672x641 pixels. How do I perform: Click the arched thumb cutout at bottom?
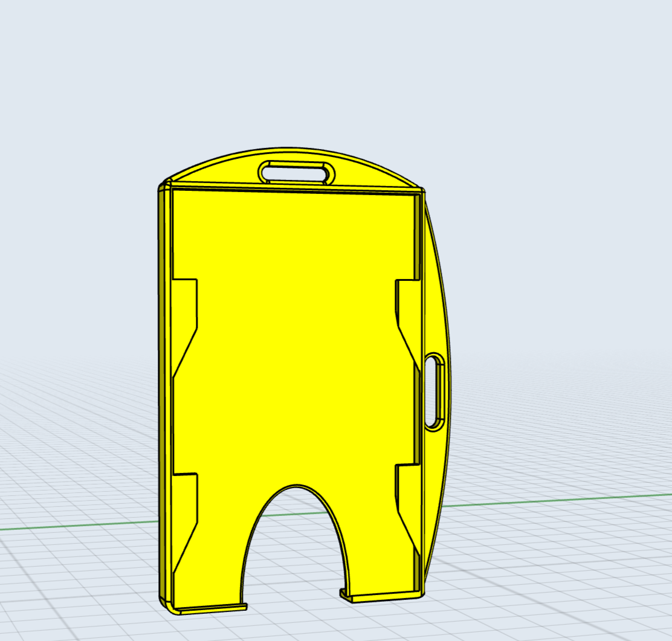pos(296,544)
